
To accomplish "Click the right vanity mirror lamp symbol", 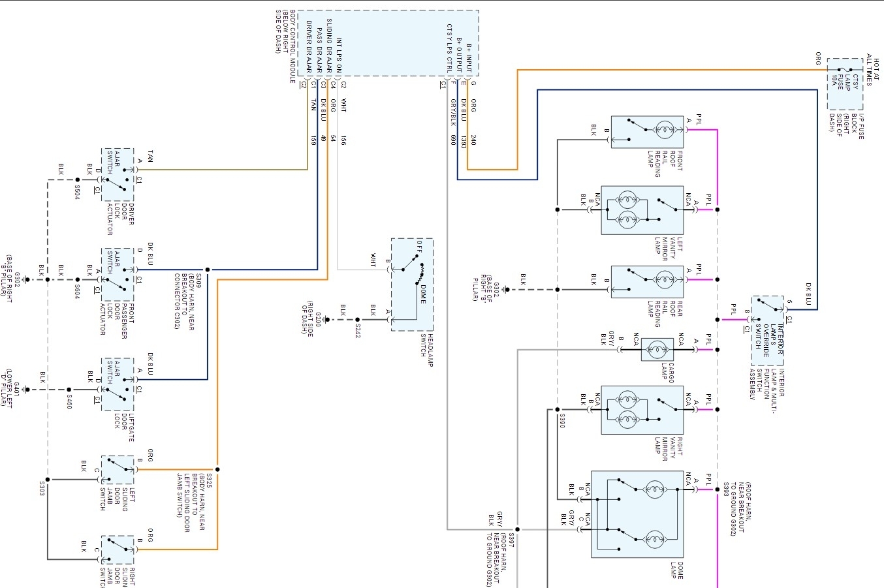I will (x=642, y=410).
